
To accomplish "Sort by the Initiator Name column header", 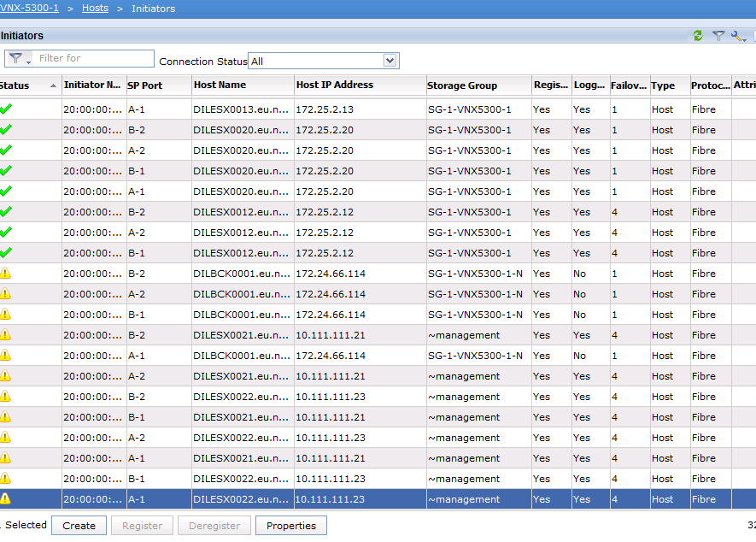I will click(94, 85).
